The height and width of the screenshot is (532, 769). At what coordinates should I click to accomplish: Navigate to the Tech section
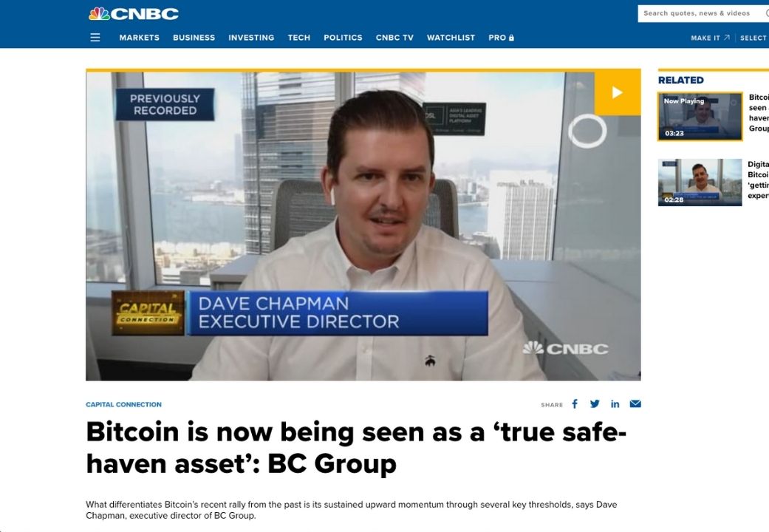[298, 37]
